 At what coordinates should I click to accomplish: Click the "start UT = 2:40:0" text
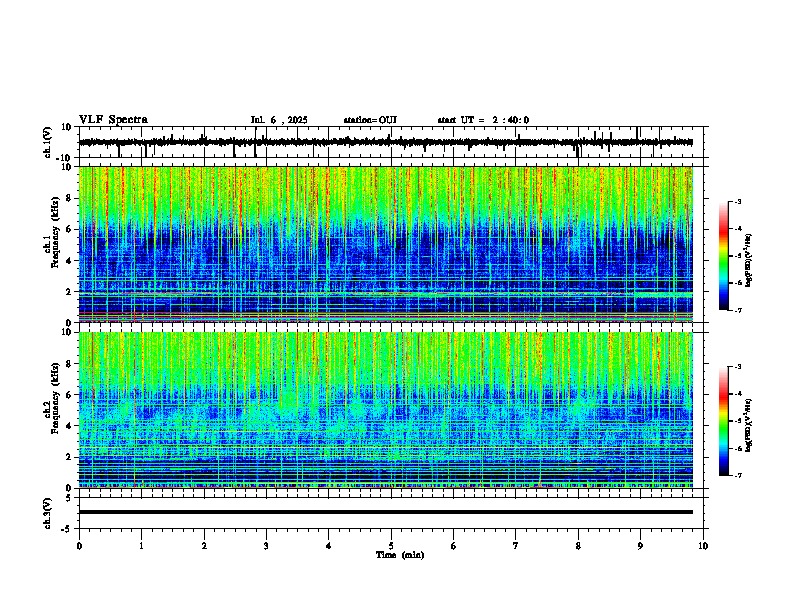[x=483, y=120]
